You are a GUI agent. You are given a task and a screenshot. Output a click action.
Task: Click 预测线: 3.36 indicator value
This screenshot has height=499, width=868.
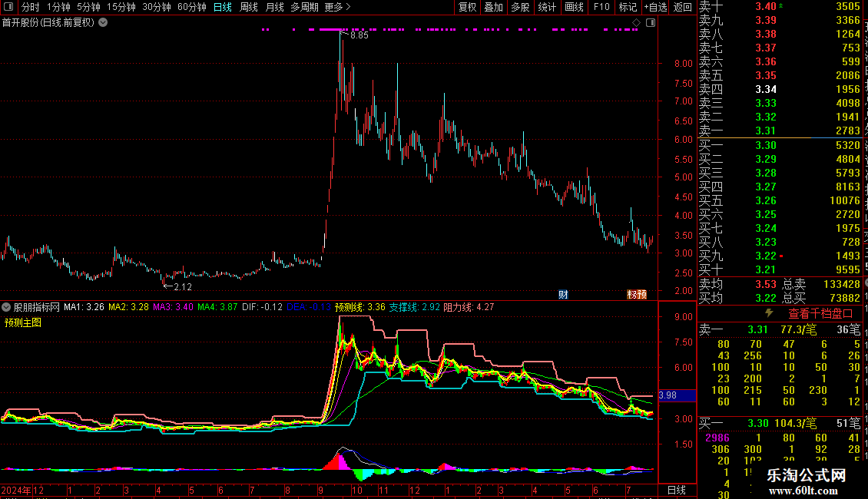pyautogui.click(x=359, y=307)
